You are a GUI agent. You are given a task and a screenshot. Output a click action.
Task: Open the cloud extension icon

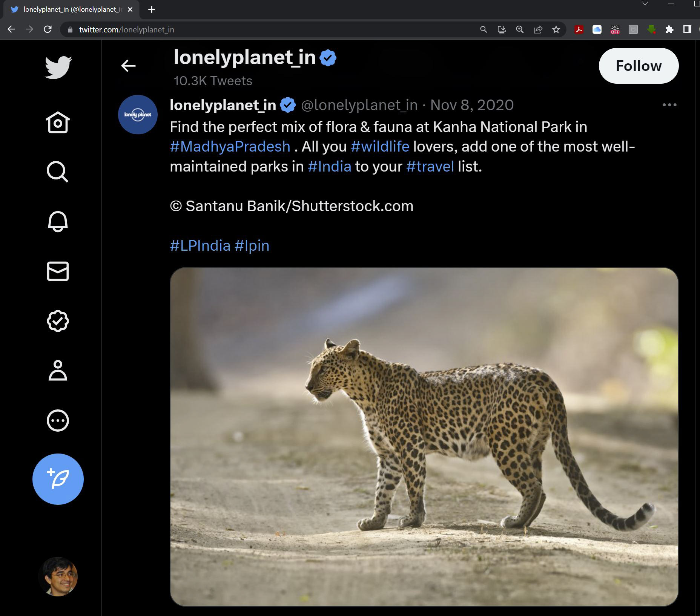597,29
